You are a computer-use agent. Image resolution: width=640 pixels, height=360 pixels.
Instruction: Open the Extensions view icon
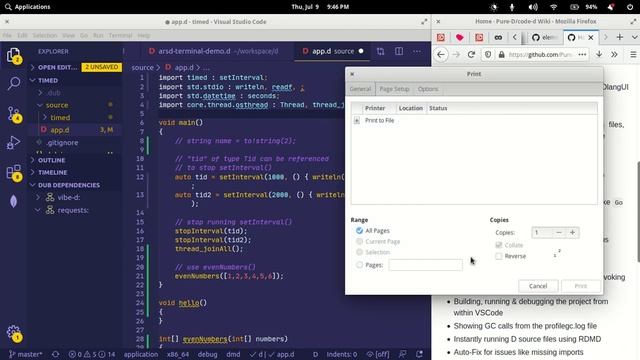(13, 172)
